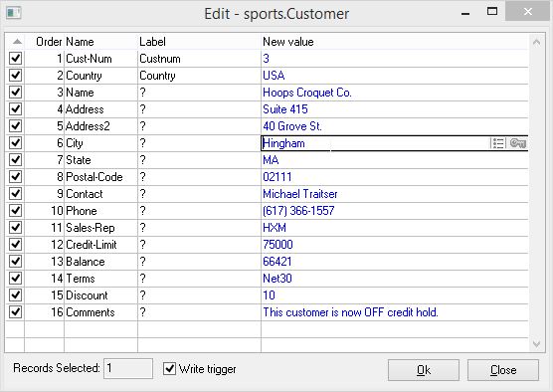Click the Name column header
This screenshot has width=553, height=392.
point(80,42)
